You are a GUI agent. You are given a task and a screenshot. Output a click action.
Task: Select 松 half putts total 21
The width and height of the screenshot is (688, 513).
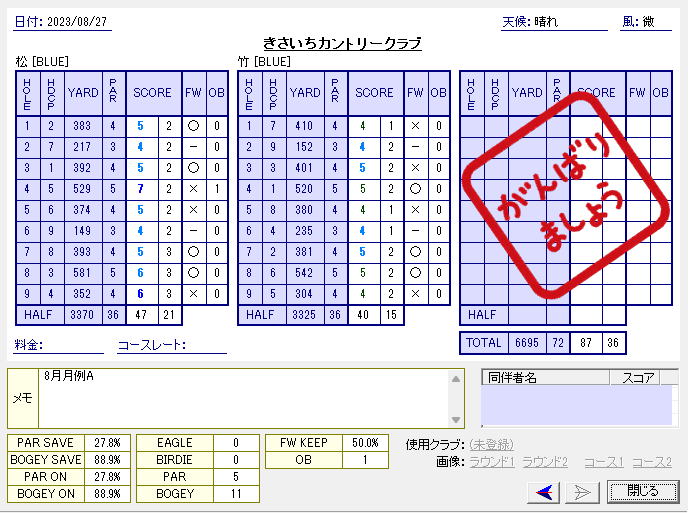click(x=169, y=315)
